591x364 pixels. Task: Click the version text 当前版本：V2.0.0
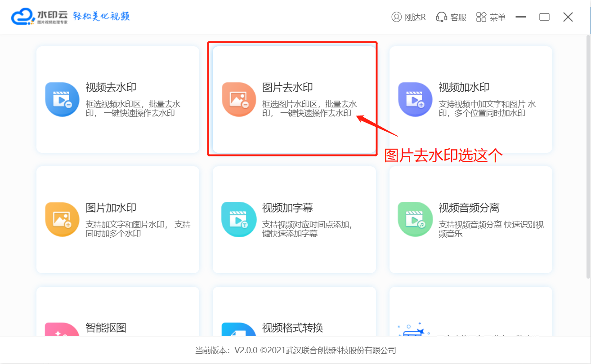tap(226, 351)
